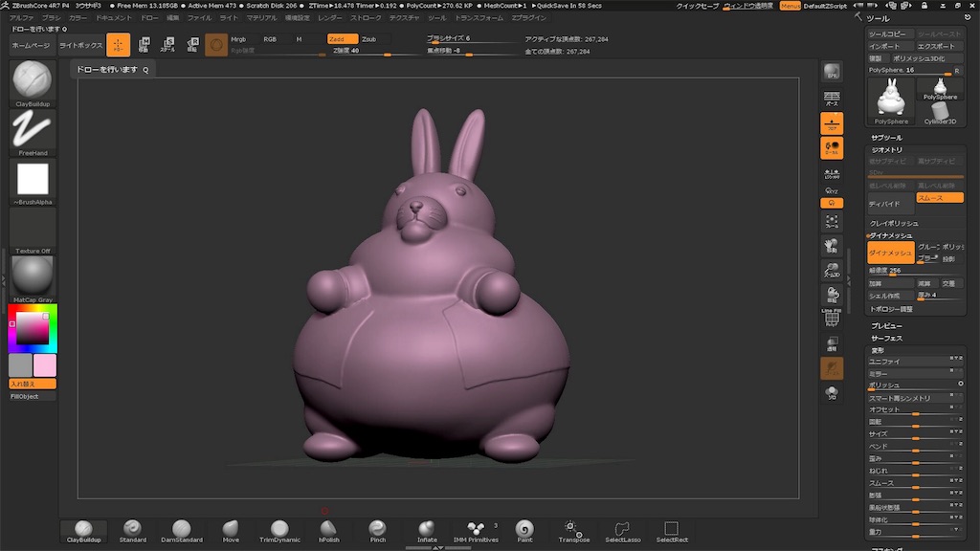Pick the Move brush

[231, 531]
